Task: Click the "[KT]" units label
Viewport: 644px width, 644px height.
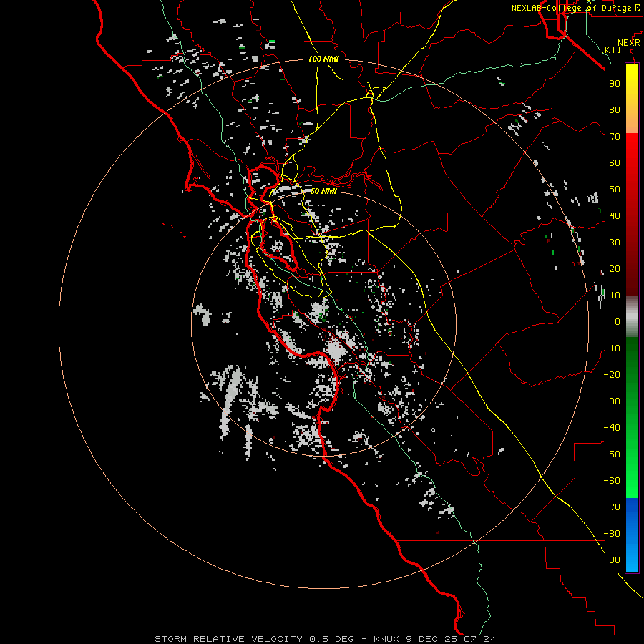Action: point(611,49)
